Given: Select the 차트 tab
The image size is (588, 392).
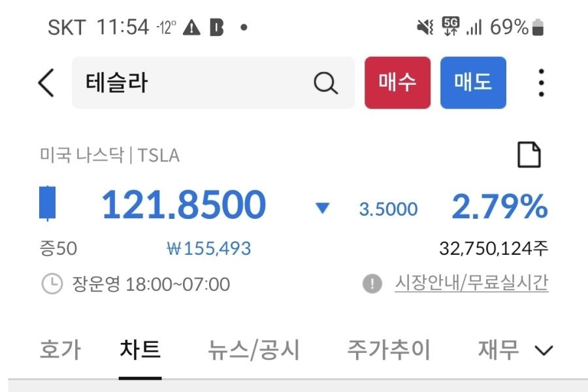Looking at the screenshot, I should coord(140,350).
